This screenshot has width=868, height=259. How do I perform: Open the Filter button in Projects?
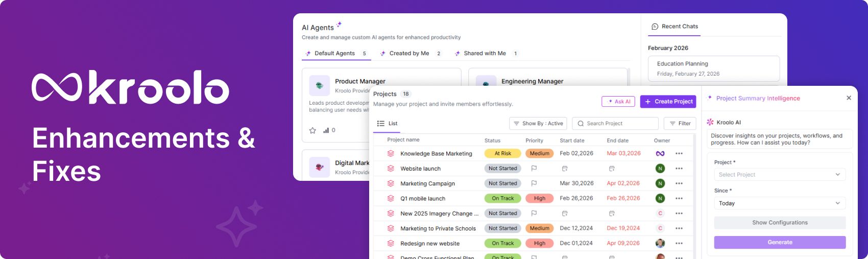pos(680,124)
